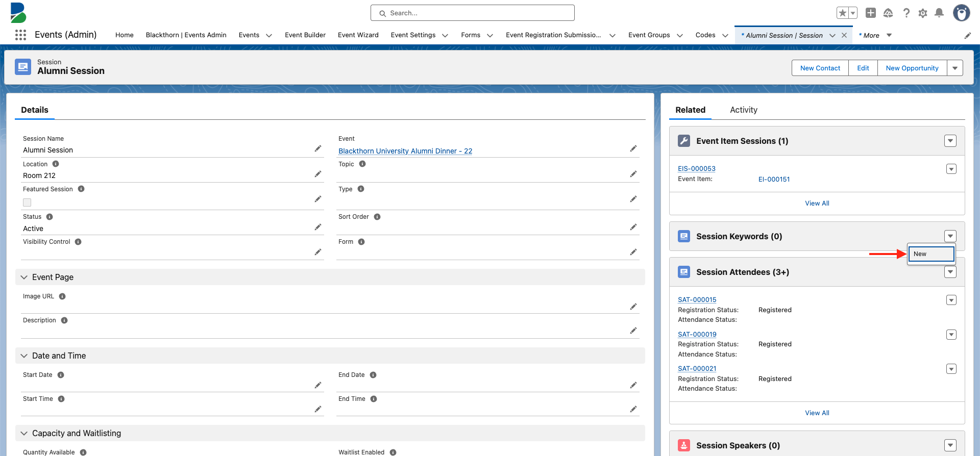This screenshot has width=980, height=456.
Task: Edit the Sort Order pencil icon
Action: pos(633,227)
